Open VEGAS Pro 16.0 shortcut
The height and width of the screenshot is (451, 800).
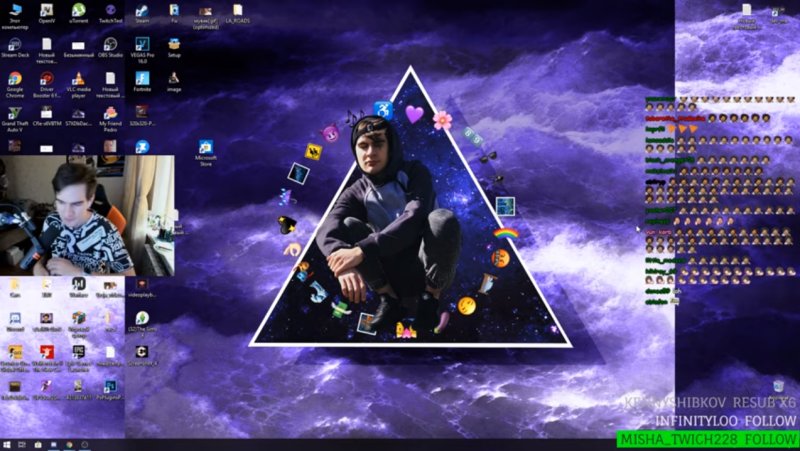coord(142,45)
